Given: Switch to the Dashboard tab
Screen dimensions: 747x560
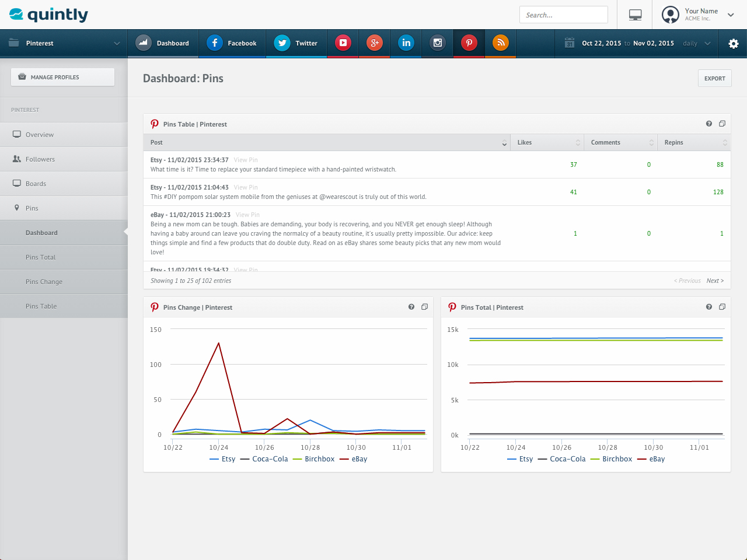Looking at the screenshot, I should 163,43.
